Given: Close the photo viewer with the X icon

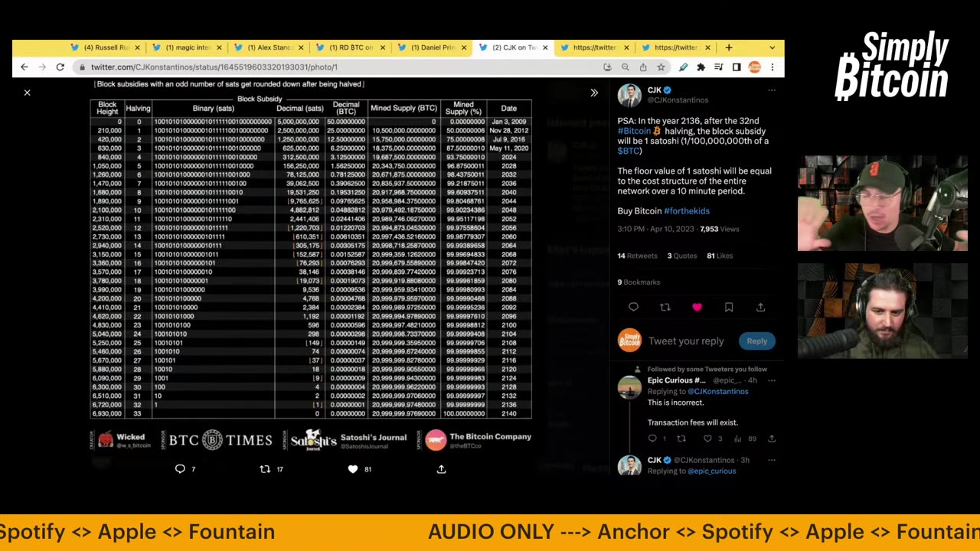Looking at the screenshot, I should [x=27, y=93].
